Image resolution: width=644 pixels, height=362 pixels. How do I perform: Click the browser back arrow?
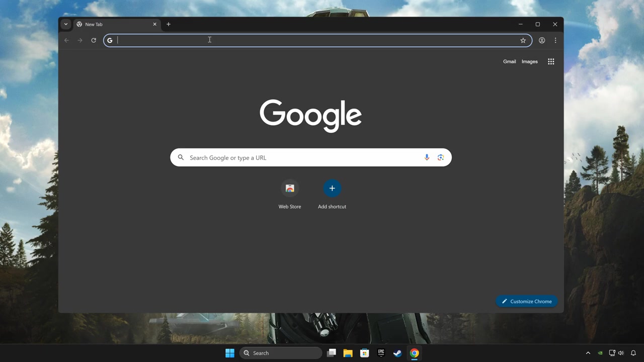[66, 40]
